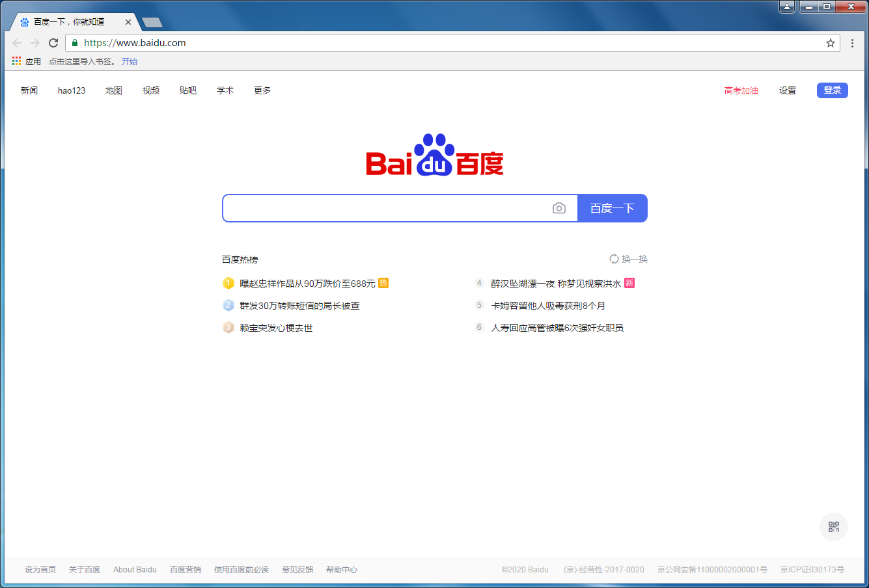Click the 应用 bookmarks bar item

click(33, 61)
